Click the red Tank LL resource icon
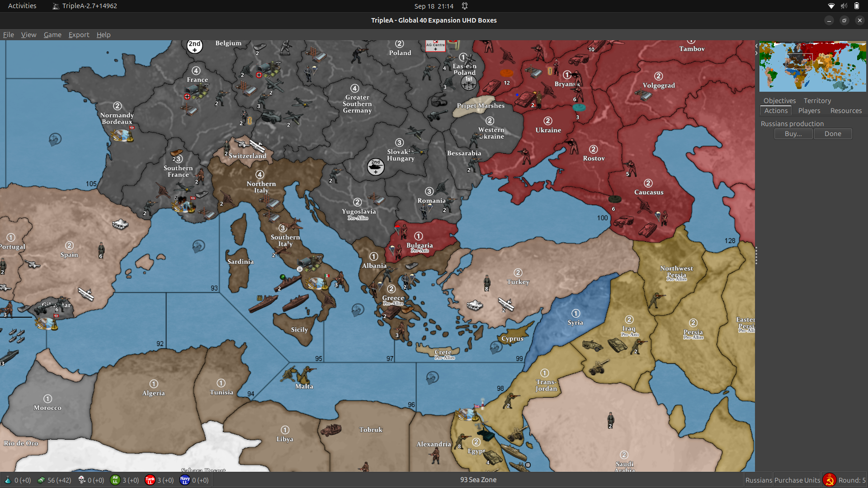 (x=150, y=480)
